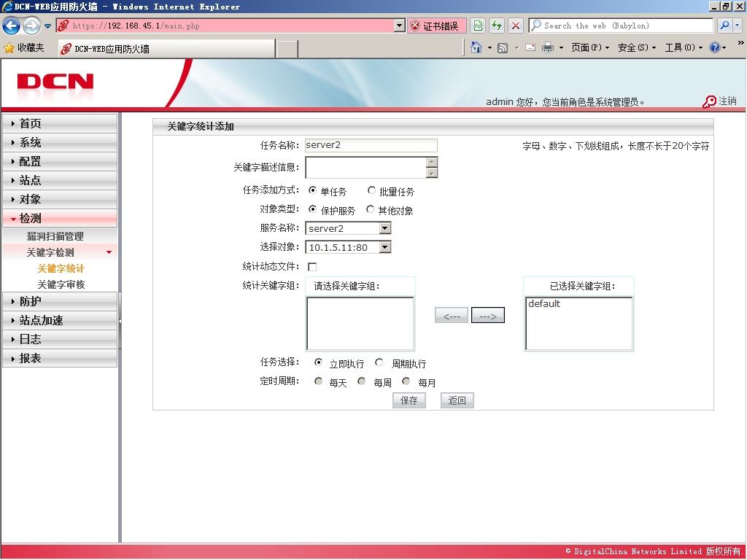Select the 立即执行 radio button
The height and width of the screenshot is (560, 747).
coord(318,362)
